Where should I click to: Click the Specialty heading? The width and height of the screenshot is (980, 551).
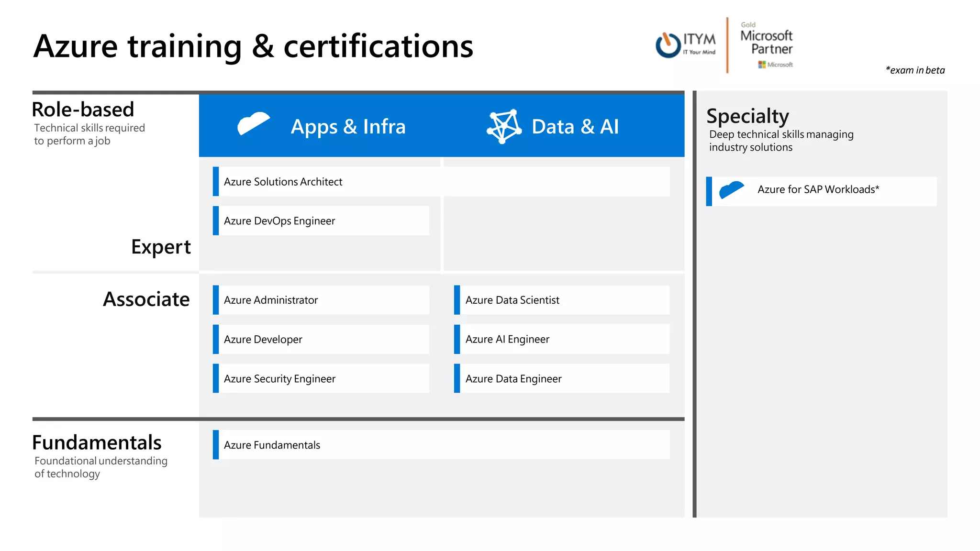pyautogui.click(x=748, y=116)
